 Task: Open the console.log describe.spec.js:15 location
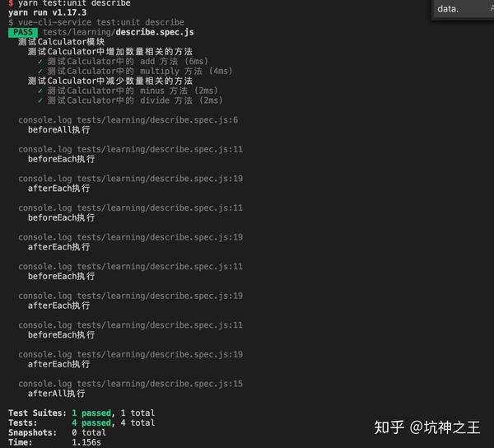tap(130, 384)
